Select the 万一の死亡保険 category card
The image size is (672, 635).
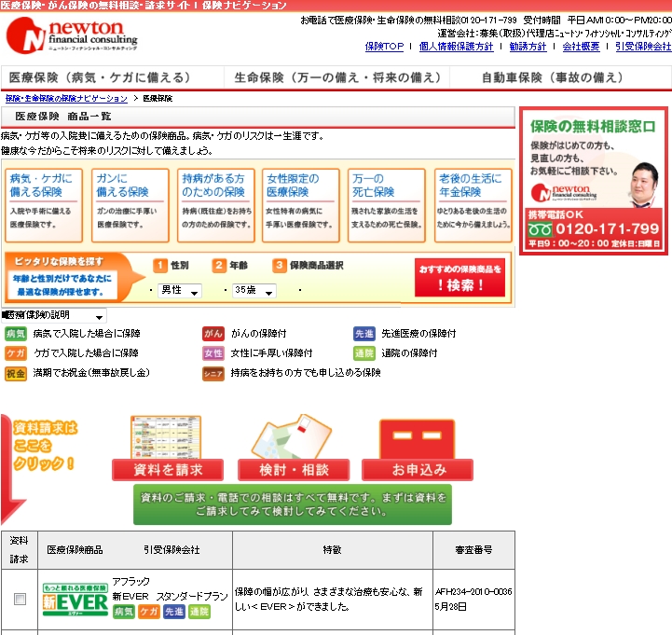387,205
